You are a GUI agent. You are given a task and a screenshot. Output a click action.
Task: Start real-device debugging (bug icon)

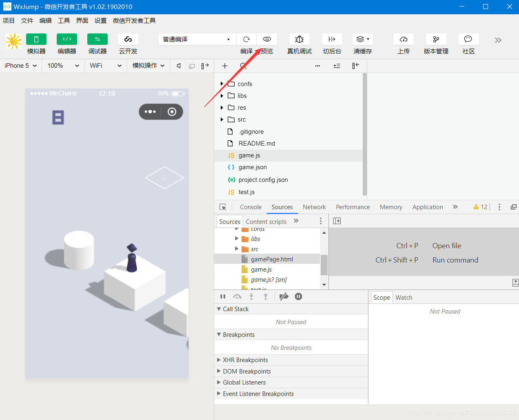pos(299,39)
